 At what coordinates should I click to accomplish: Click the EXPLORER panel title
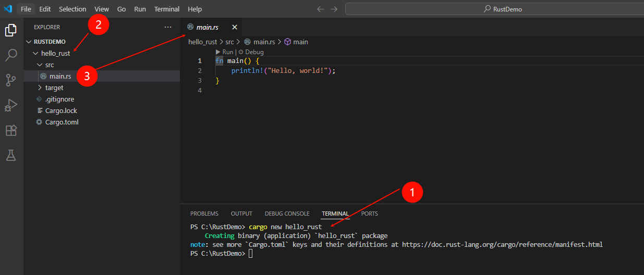tap(47, 27)
